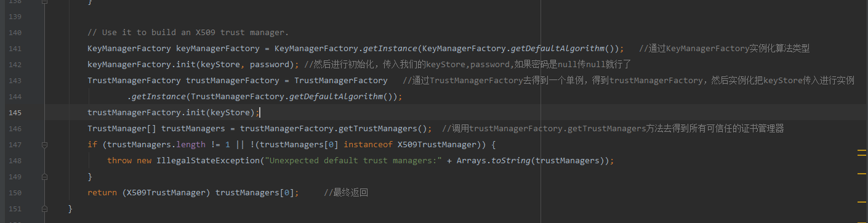Viewport: 868px width, 223px height.
Task: Click fold-end marker at line 149
Action: 45,177
